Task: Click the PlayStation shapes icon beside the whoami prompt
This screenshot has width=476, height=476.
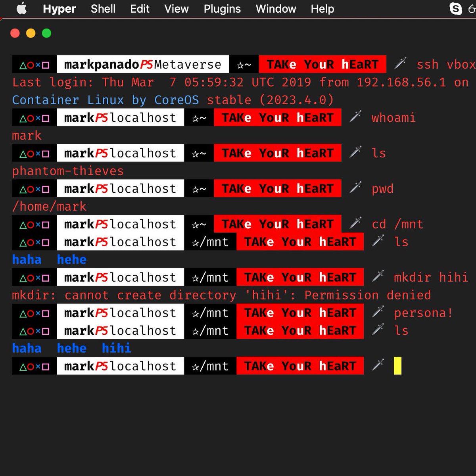Action: click(x=34, y=117)
